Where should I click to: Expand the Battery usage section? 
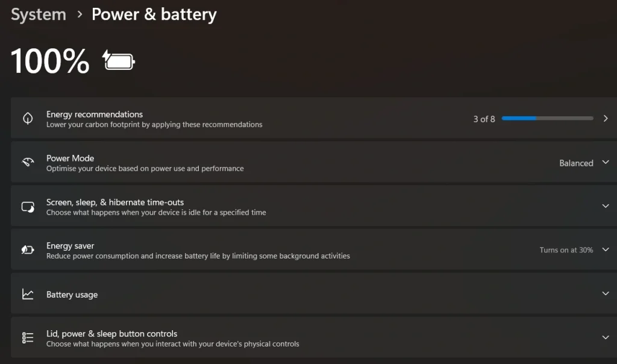[606, 293]
